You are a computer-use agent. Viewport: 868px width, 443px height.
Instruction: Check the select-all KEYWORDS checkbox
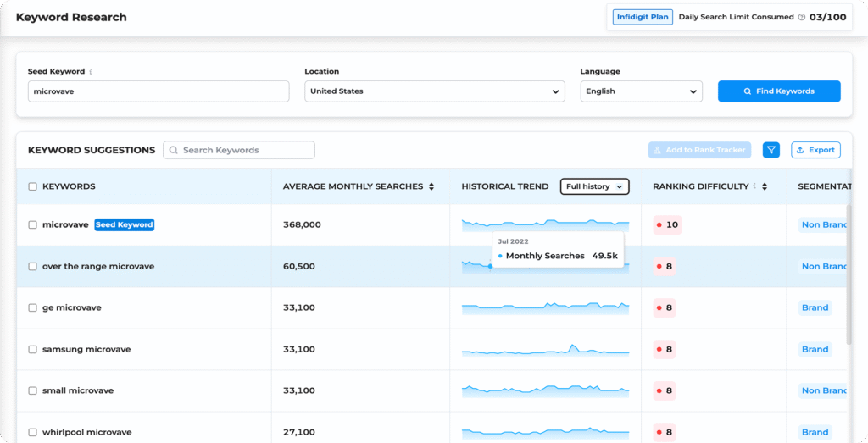point(32,186)
